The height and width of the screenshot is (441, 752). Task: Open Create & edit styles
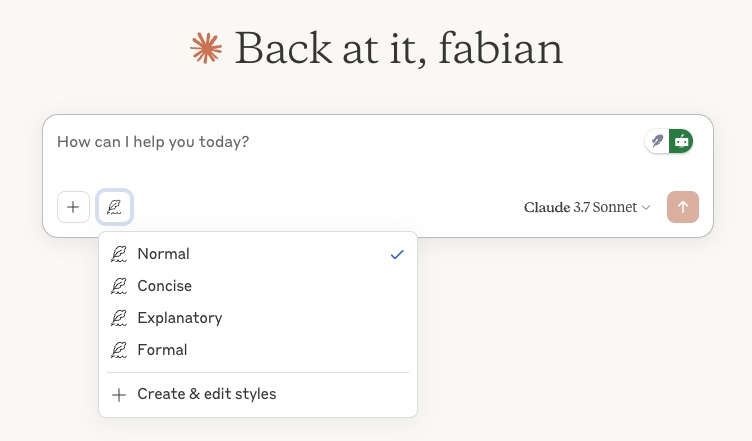pyautogui.click(x=206, y=394)
